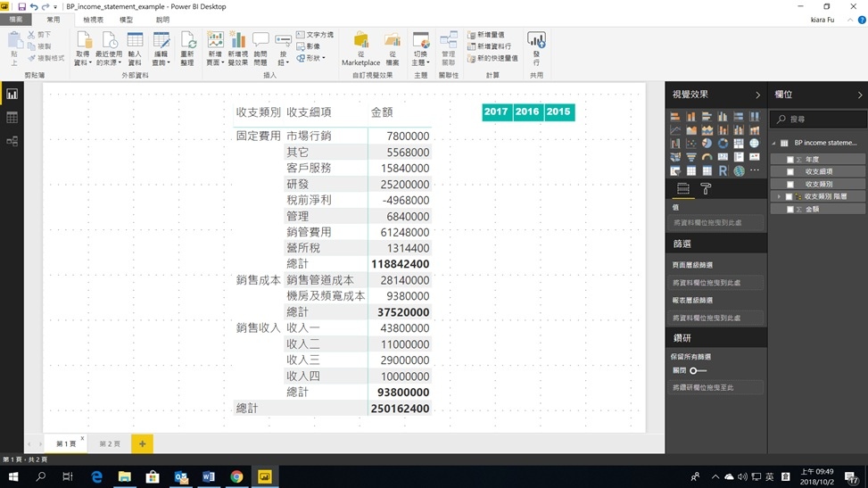Collapse the 欄位 pane chevron
The image size is (868, 488).
860,95
